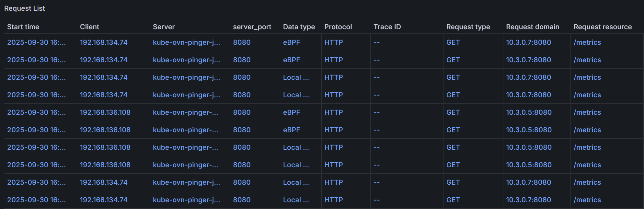
Task: Click eBPF data type in second row
Action: point(291,60)
